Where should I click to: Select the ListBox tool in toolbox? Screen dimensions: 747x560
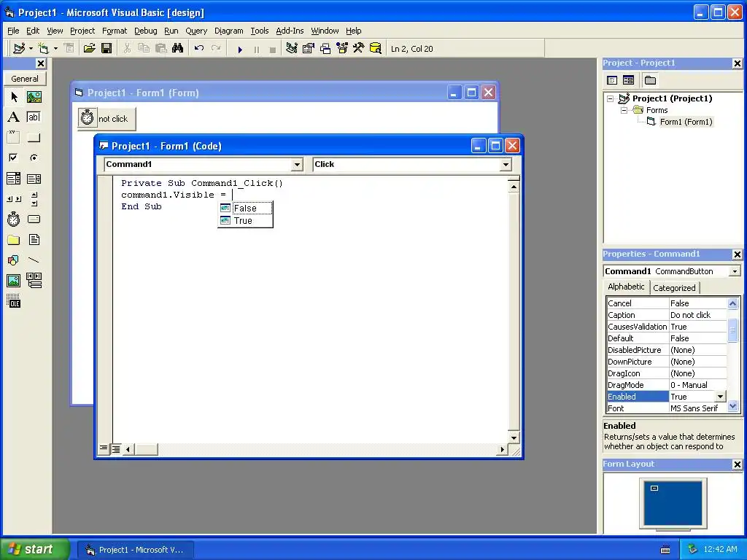click(x=34, y=179)
